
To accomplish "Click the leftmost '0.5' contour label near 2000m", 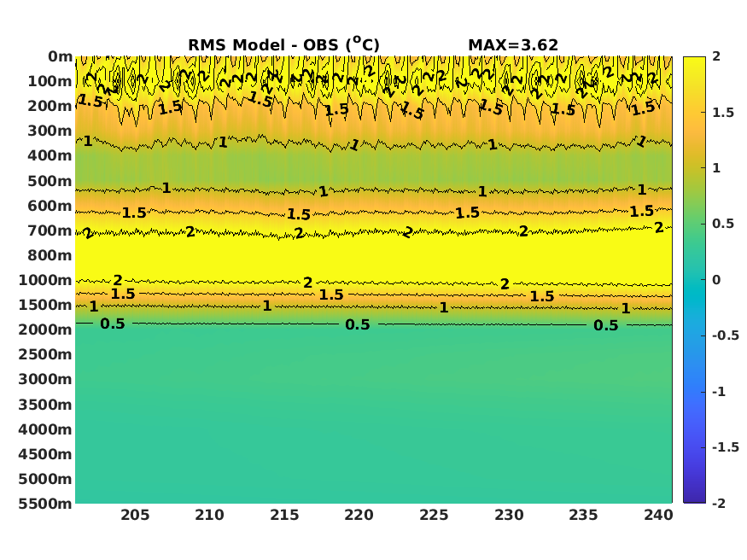I will pos(113,324).
